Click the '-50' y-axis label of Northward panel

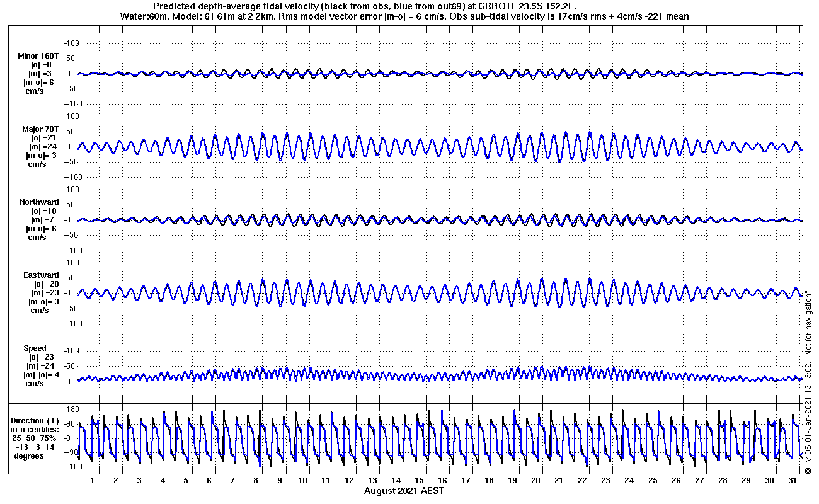72,235
